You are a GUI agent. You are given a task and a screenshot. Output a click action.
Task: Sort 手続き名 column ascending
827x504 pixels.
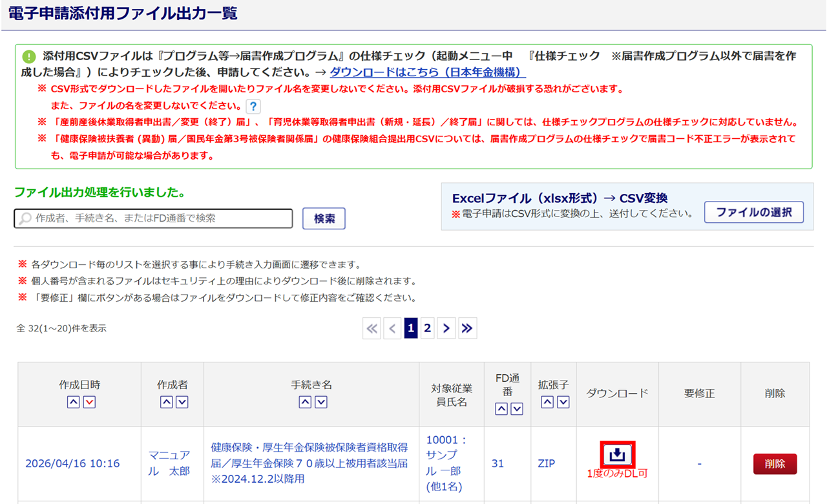click(305, 402)
